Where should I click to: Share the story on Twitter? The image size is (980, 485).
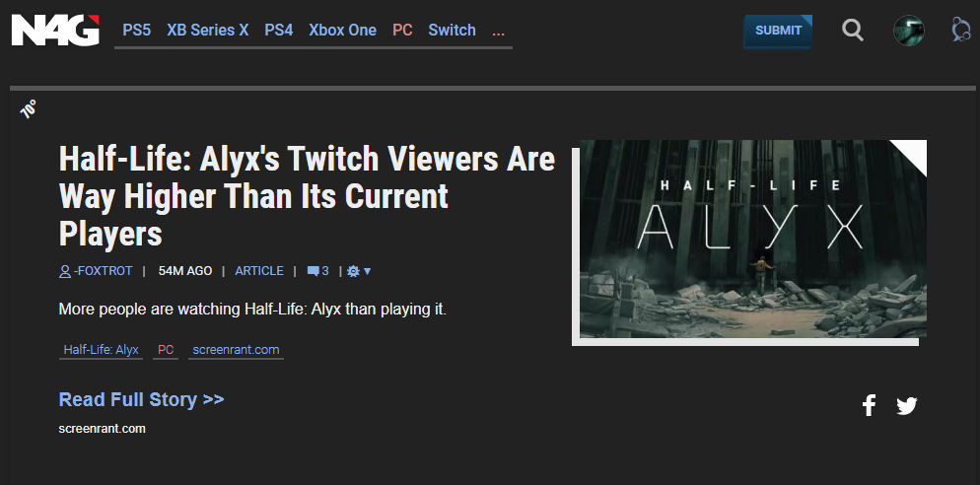(907, 405)
